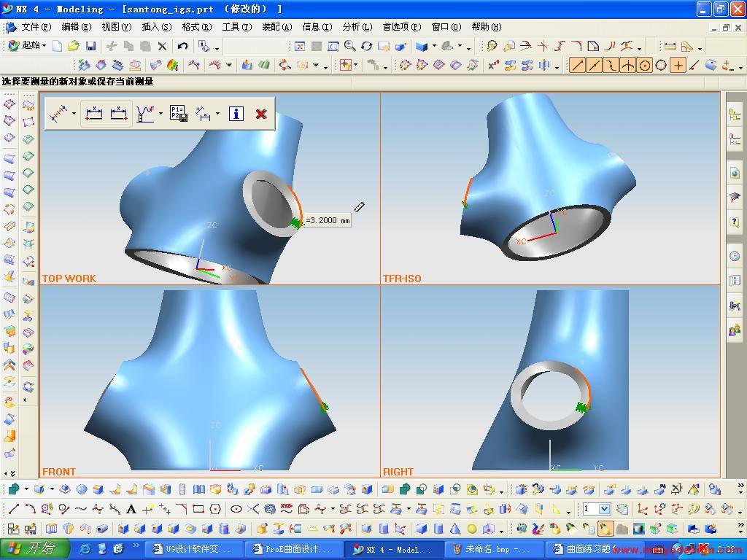The image size is (747, 560).
Task: Click the TFR-ISO view label
Action: (402, 279)
